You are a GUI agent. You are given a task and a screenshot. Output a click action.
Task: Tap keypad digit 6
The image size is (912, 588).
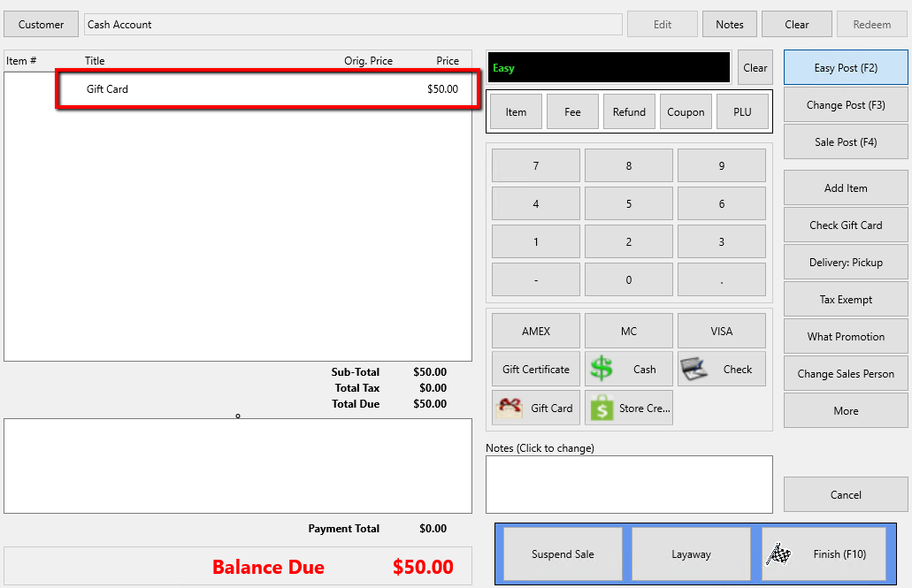(721, 203)
